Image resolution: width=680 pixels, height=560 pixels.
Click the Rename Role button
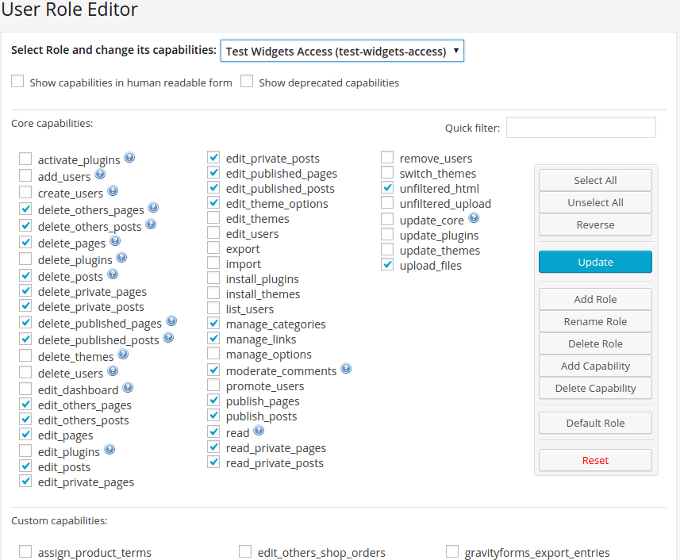(595, 321)
